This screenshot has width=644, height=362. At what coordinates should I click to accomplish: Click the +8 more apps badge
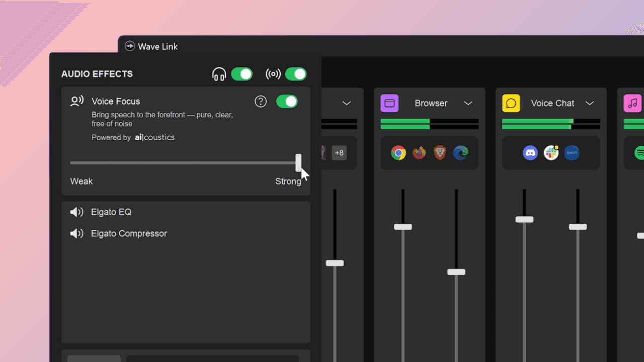pyautogui.click(x=340, y=153)
